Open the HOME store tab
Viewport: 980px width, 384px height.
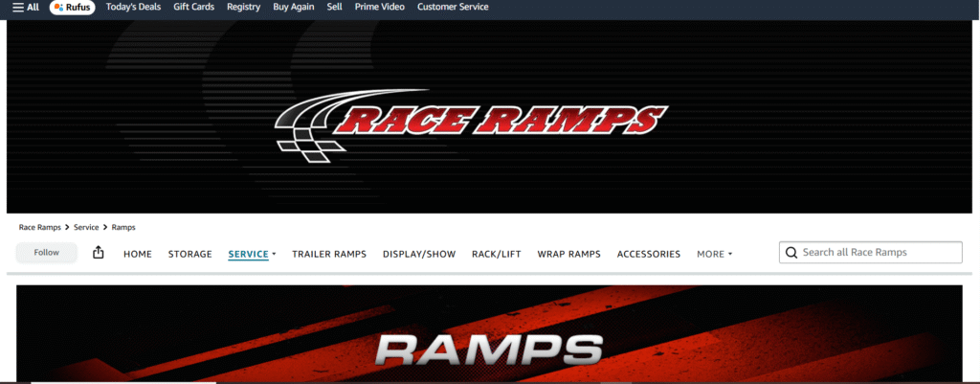[x=138, y=254]
